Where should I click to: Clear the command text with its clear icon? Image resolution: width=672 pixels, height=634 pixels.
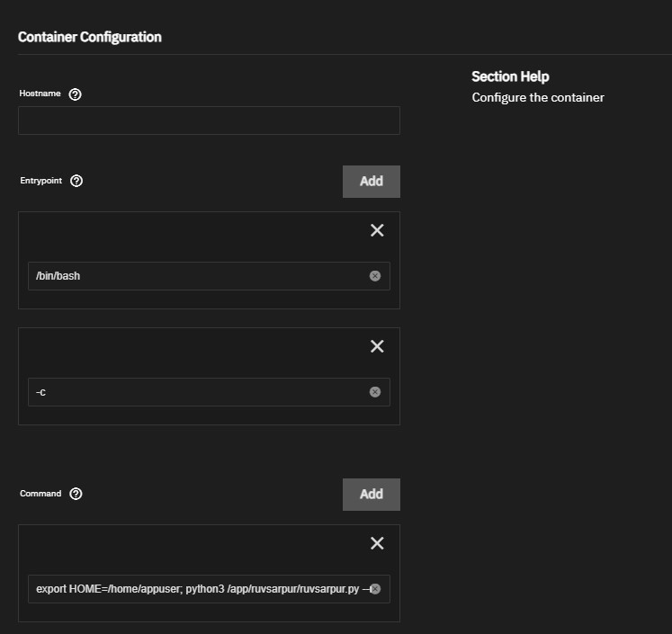pos(375,589)
